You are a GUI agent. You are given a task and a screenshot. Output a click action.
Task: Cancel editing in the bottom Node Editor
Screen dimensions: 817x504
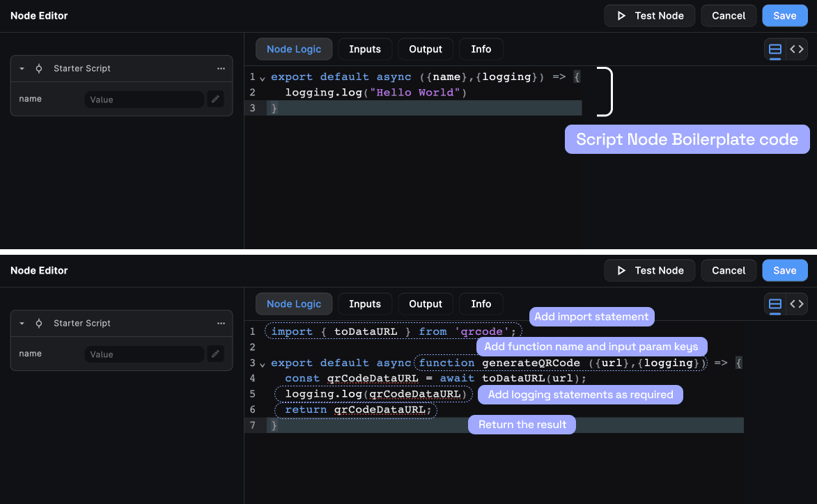tap(729, 270)
